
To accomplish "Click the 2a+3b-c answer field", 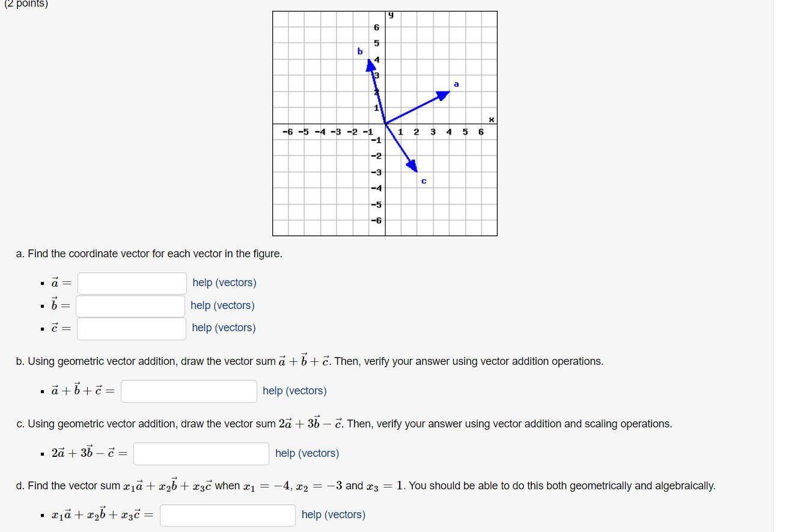I will [201, 453].
